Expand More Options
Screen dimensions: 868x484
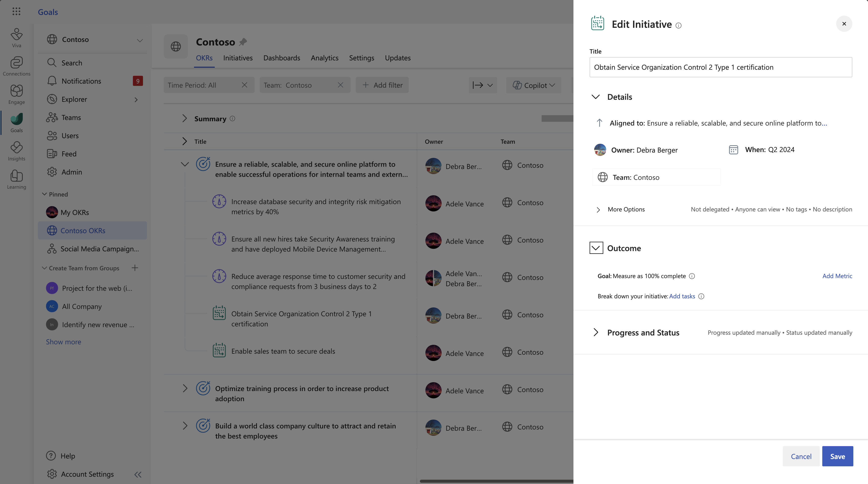(598, 210)
